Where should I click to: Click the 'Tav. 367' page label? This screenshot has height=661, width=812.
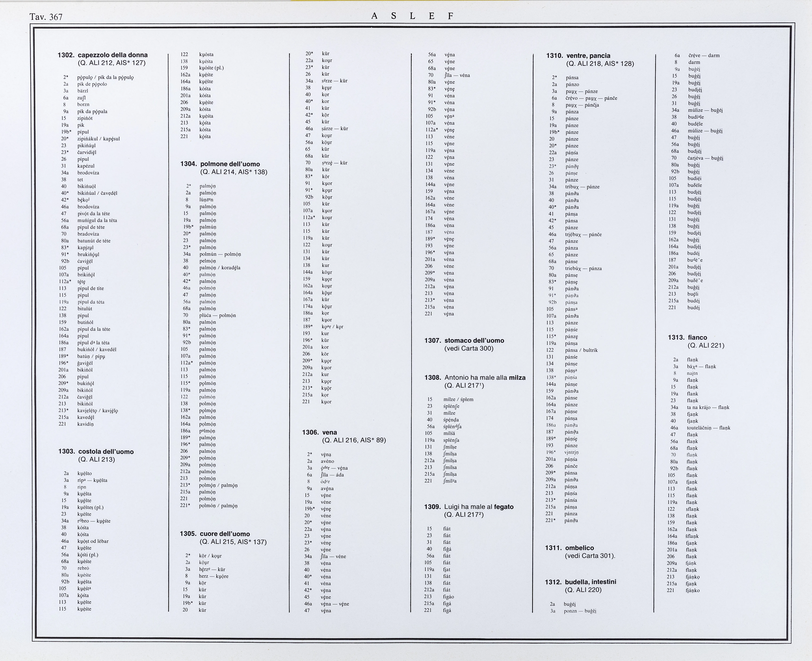46,17
